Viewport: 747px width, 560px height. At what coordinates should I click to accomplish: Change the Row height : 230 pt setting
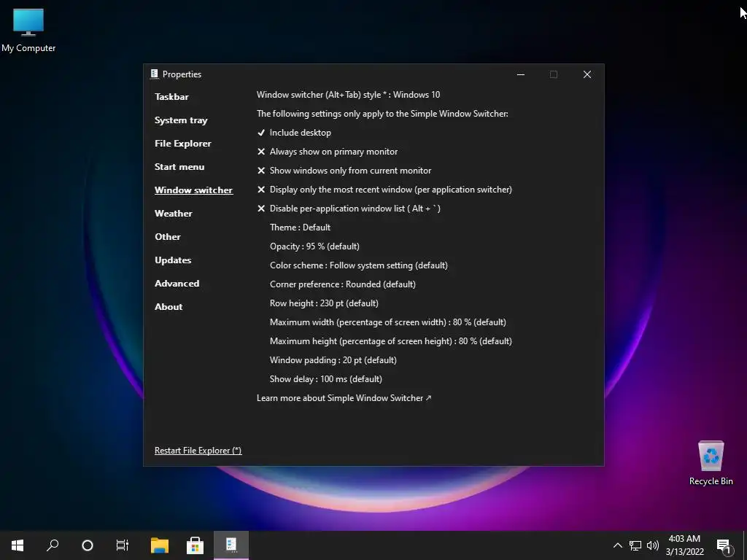point(324,303)
